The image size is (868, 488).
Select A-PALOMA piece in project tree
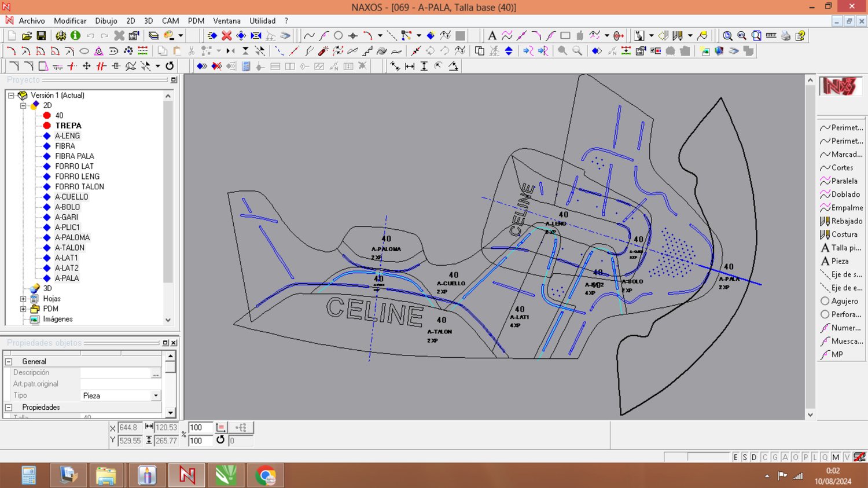(72, 237)
